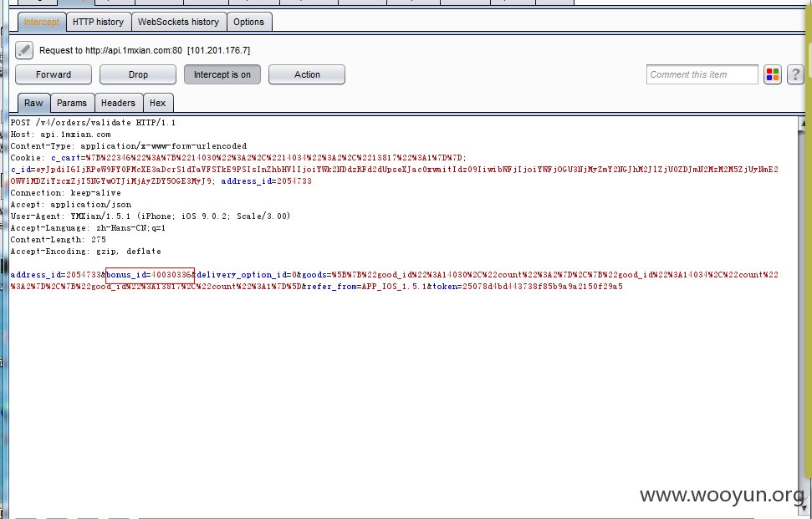Image resolution: width=812 pixels, height=519 pixels.
Task: Open the Action menu button
Action: coord(307,74)
